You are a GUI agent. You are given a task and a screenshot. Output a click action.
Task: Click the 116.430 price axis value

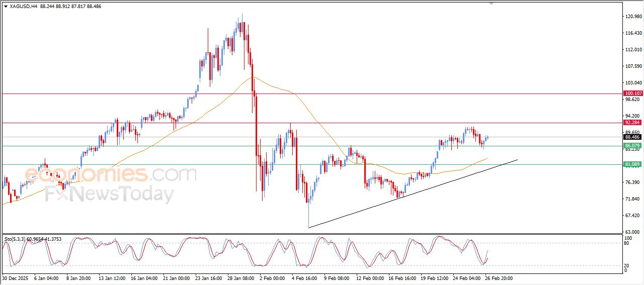click(x=633, y=33)
